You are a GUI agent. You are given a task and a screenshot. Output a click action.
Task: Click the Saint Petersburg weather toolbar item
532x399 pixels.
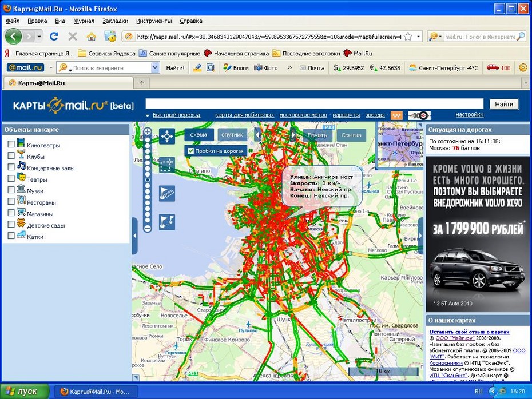(x=443, y=68)
